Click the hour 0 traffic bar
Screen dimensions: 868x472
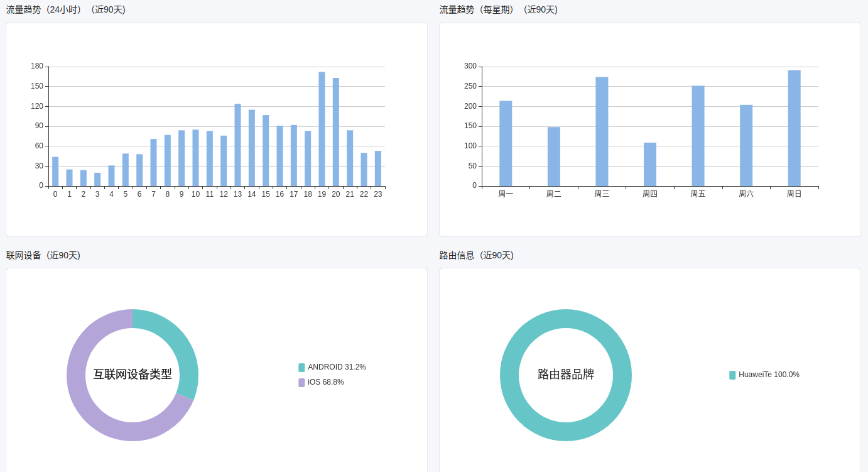tap(55, 172)
